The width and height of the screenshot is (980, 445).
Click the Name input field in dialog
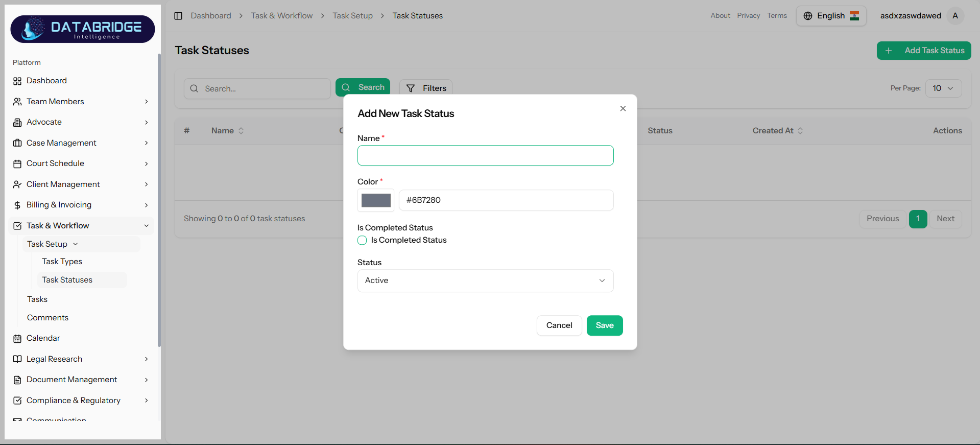click(485, 155)
